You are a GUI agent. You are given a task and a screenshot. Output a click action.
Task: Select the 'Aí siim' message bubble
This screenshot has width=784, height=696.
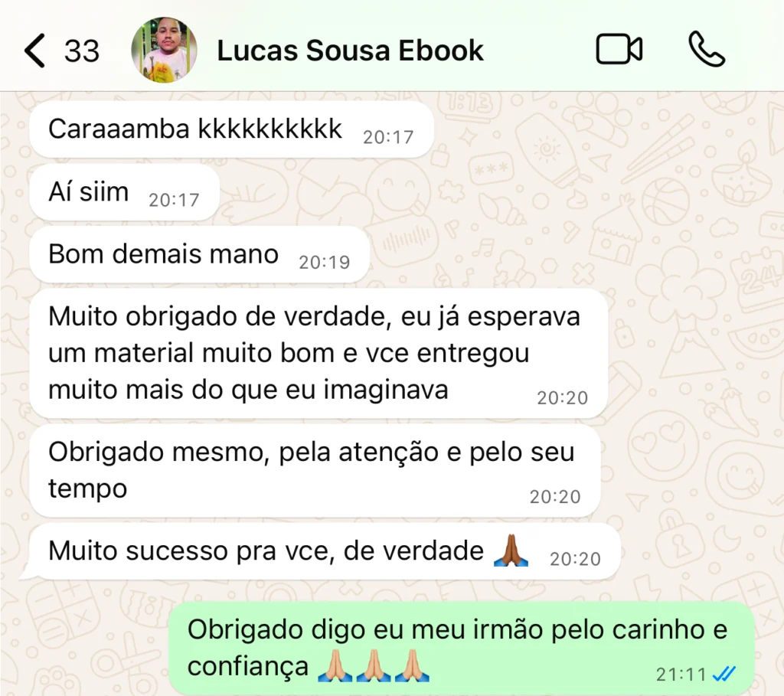[x=125, y=192]
